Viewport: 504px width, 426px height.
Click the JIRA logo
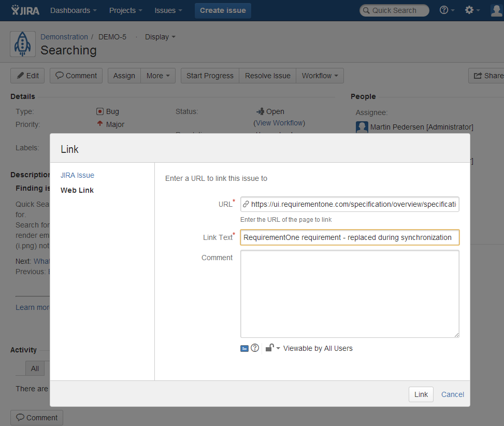tap(25, 10)
